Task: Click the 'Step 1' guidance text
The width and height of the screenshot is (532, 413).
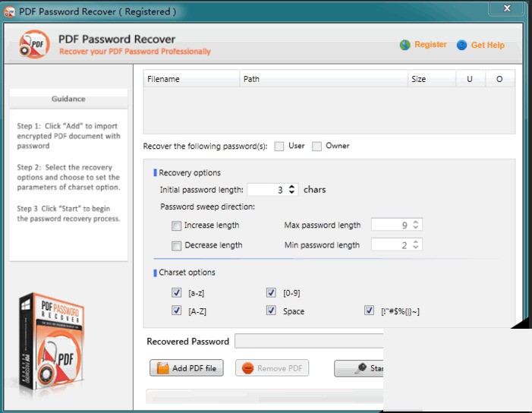Action: (68, 136)
